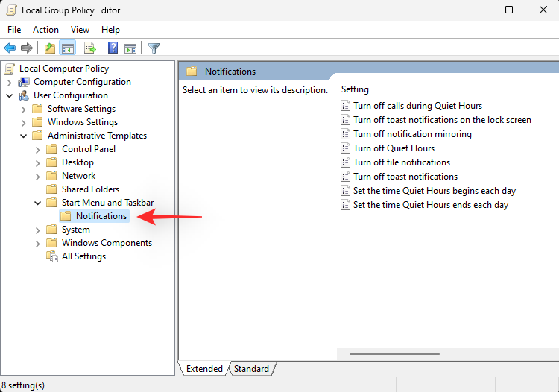559x392 pixels.
Task: Expand Windows Settings node
Action: pos(24,123)
